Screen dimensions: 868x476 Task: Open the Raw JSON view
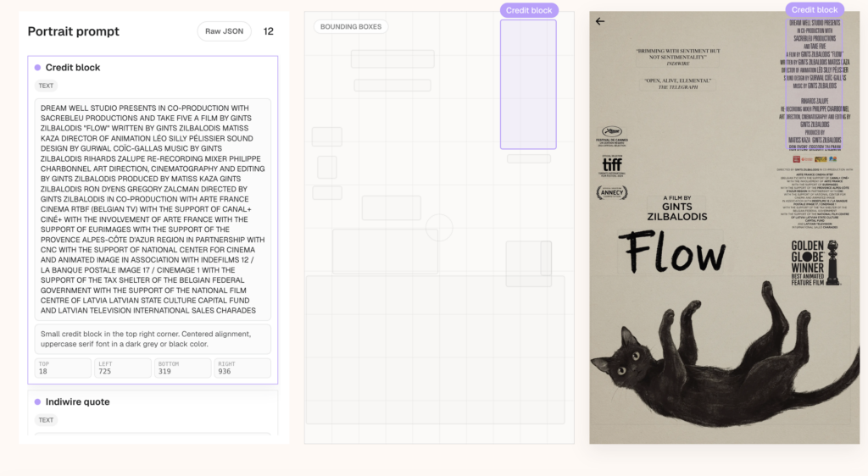[224, 31]
